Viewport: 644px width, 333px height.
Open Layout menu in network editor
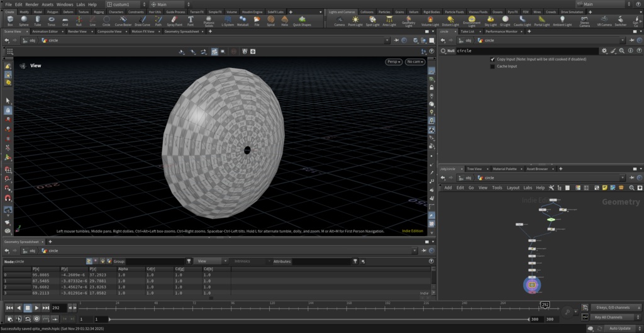pyautogui.click(x=513, y=188)
